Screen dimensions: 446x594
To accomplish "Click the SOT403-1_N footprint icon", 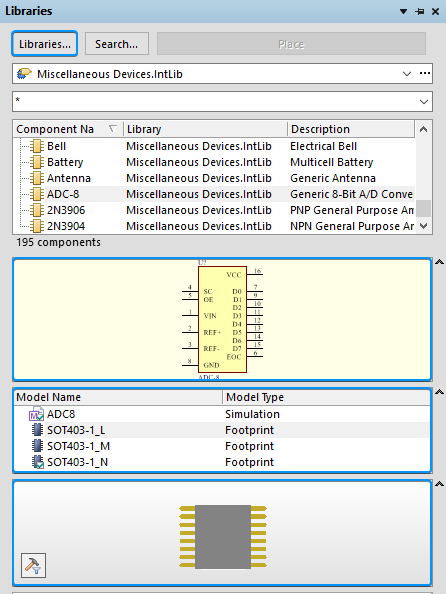I will (37, 462).
